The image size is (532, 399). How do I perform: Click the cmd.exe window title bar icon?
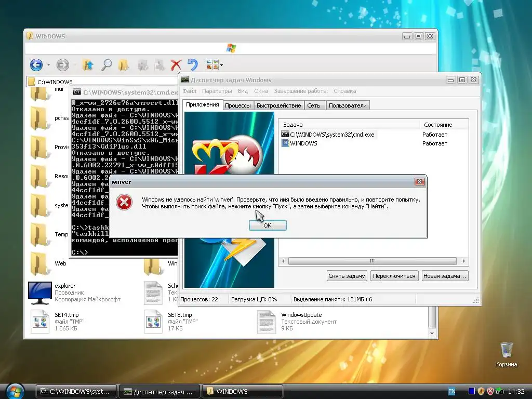(x=77, y=92)
